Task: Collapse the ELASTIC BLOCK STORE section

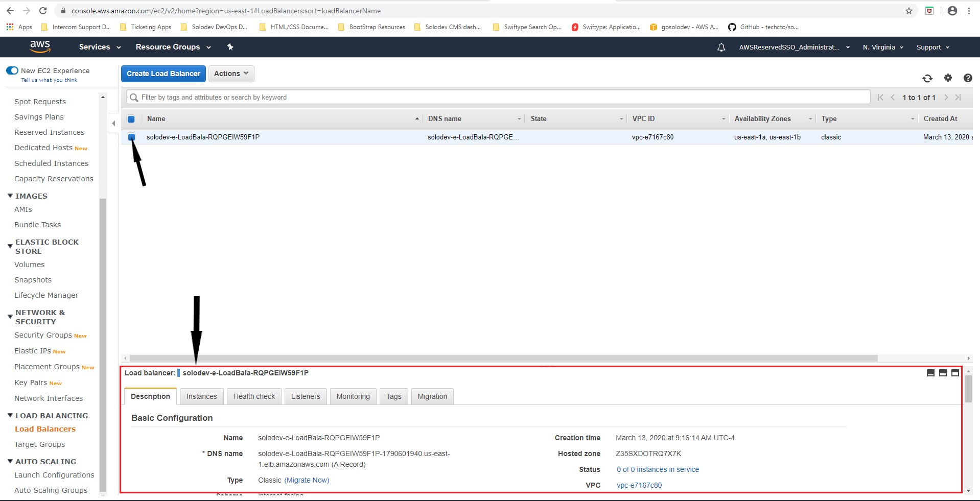Action: click(10, 246)
